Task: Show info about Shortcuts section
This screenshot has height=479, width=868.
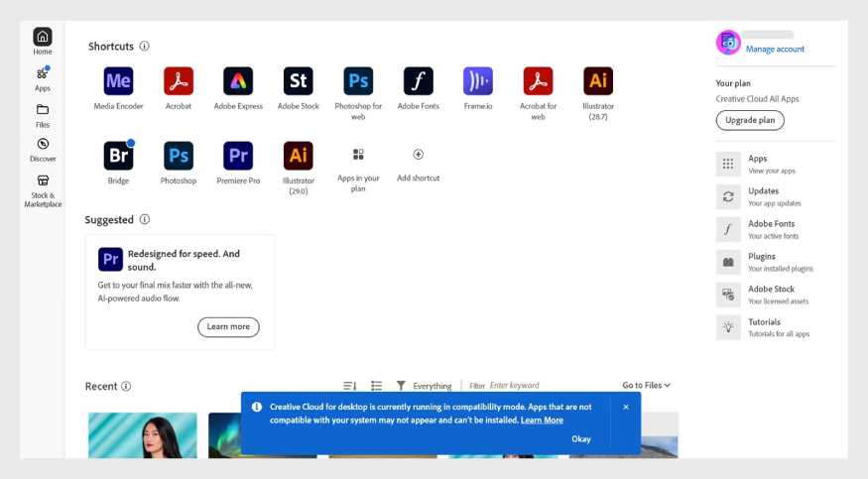Action: click(145, 46)
